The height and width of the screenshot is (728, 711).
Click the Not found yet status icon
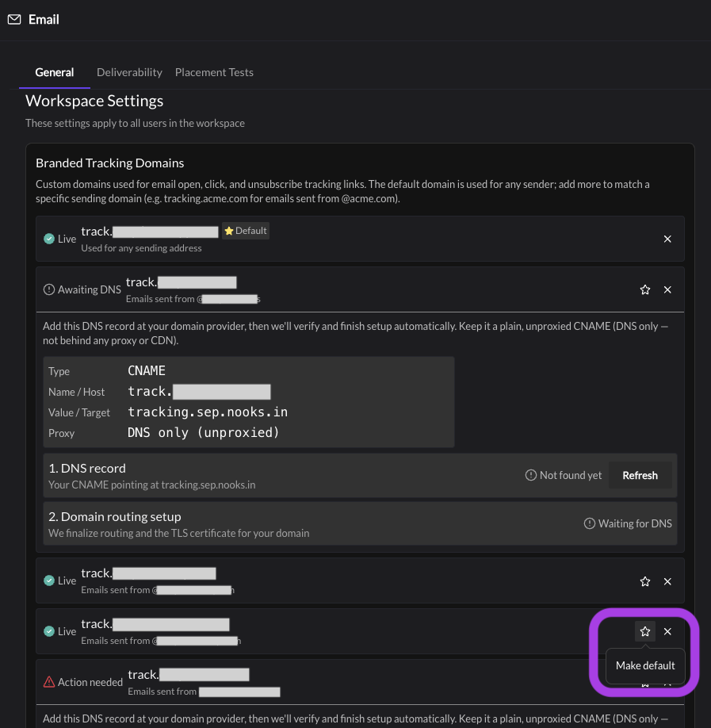(530, 476)
